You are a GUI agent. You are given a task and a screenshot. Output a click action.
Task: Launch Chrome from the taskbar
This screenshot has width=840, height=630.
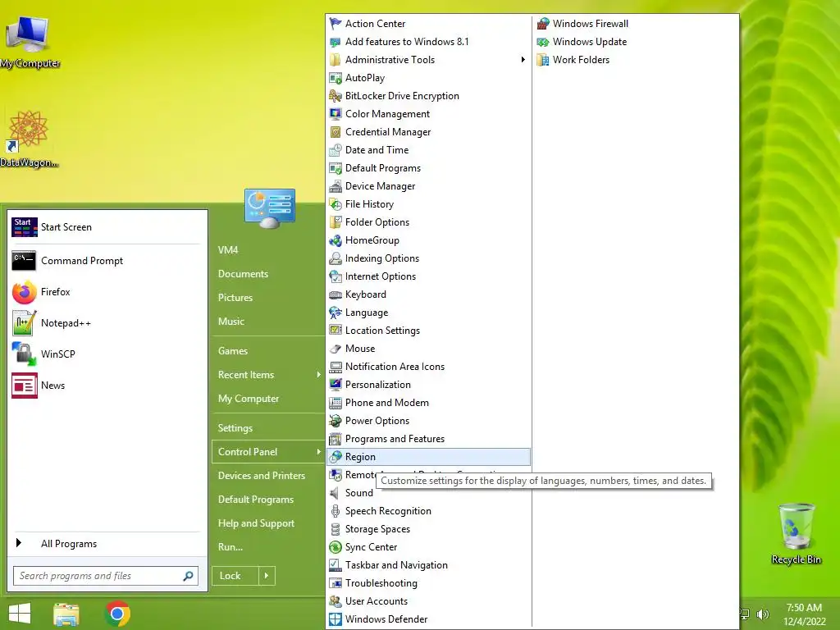(118, 614)
